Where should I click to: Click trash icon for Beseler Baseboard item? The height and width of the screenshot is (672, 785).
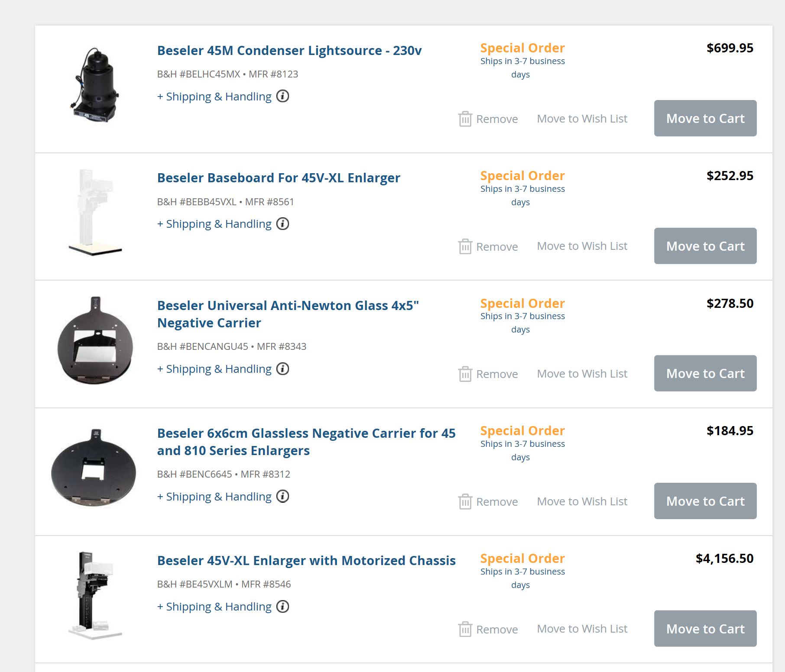465,246
